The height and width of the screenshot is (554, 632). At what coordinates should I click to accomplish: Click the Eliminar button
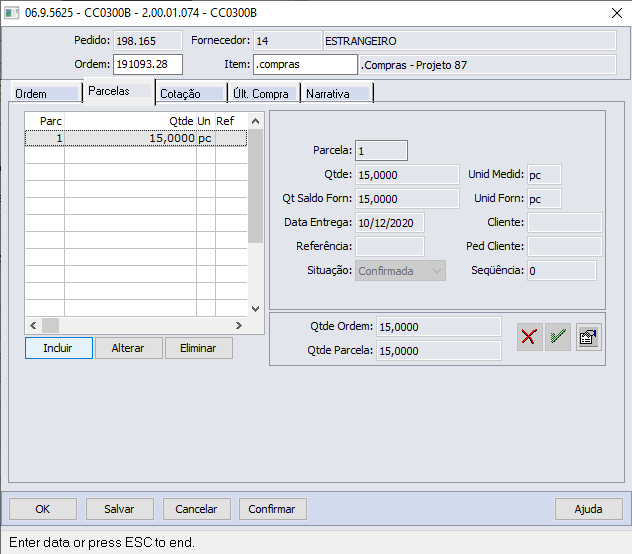pyautogui.click(x=199, y=348)
